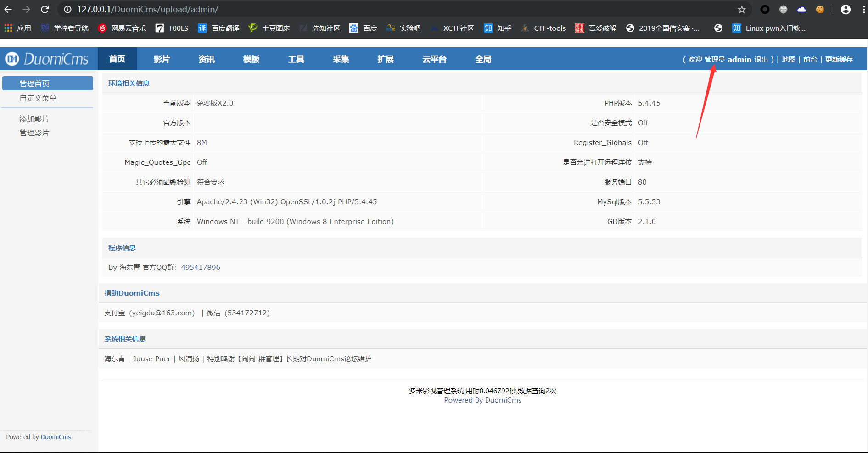The image size is (868, 453).
Task: Open the 2019全国信安赛 bookmark
Action: [x=663, y=28]
